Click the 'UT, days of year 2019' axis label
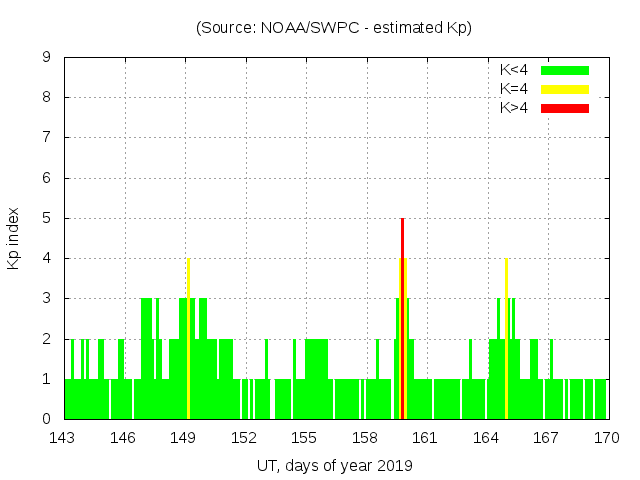Image resolution: width=640 pixels, height=480 pixels. [334, 465]
